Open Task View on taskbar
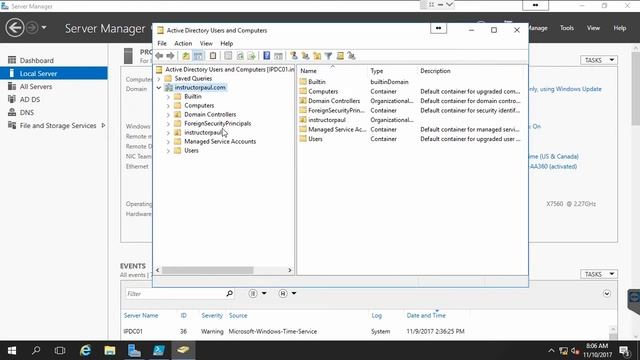The width and height of the screenshot is (640, 360). point(60,350)
